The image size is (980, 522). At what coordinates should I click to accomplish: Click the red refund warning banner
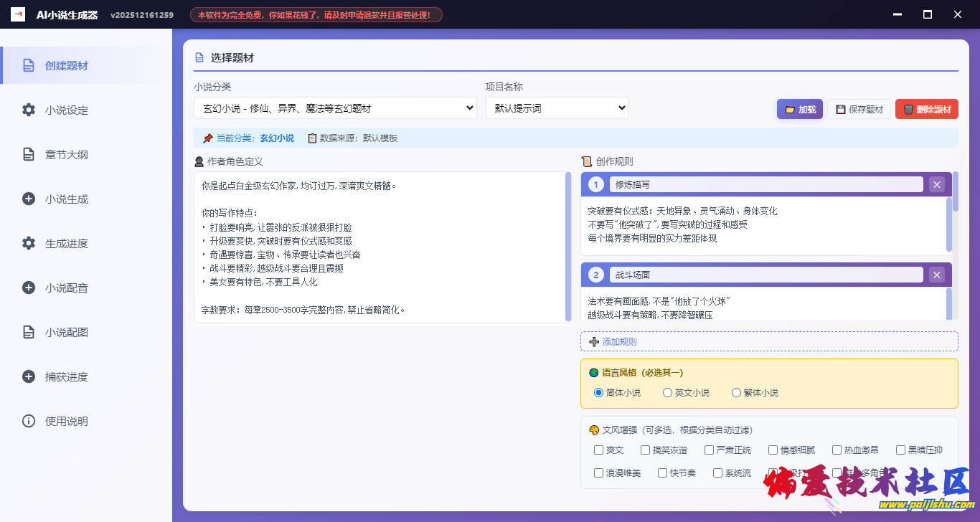coord(316,14)
